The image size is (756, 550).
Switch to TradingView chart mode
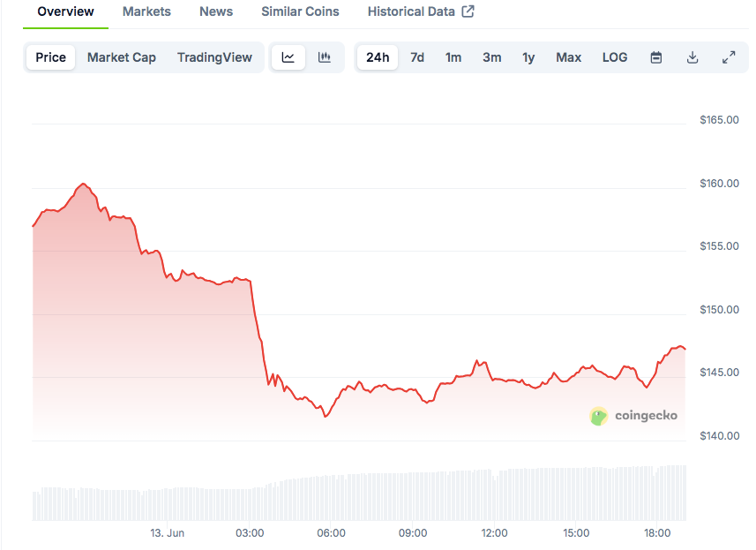tap(214, 57)
